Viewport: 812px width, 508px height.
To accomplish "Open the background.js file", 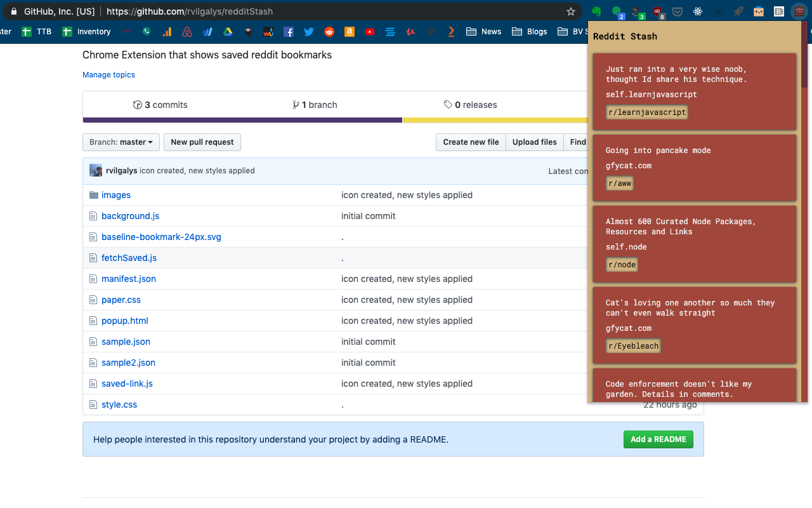I will point(130,216).
